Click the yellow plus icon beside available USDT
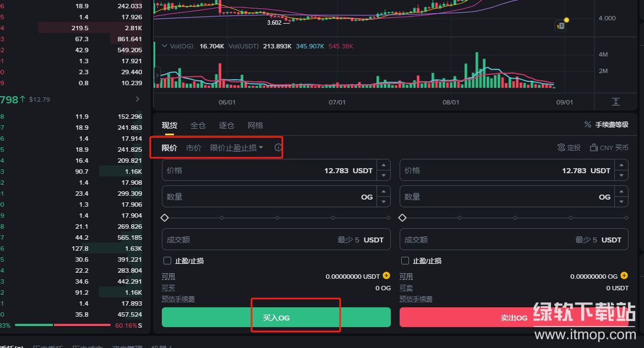This screenshot has height=348, width=644. pyautogui.click(x=386, y=276)
